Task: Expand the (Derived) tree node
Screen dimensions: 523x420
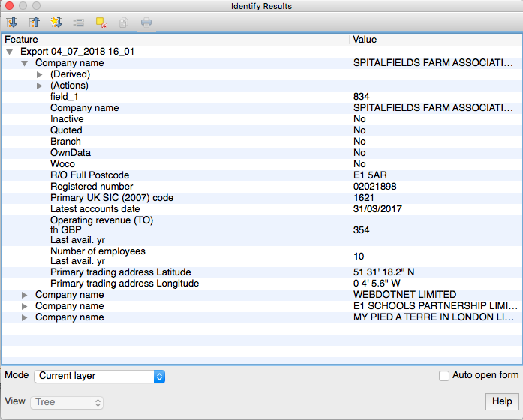Action: click(x=39, y=74)
